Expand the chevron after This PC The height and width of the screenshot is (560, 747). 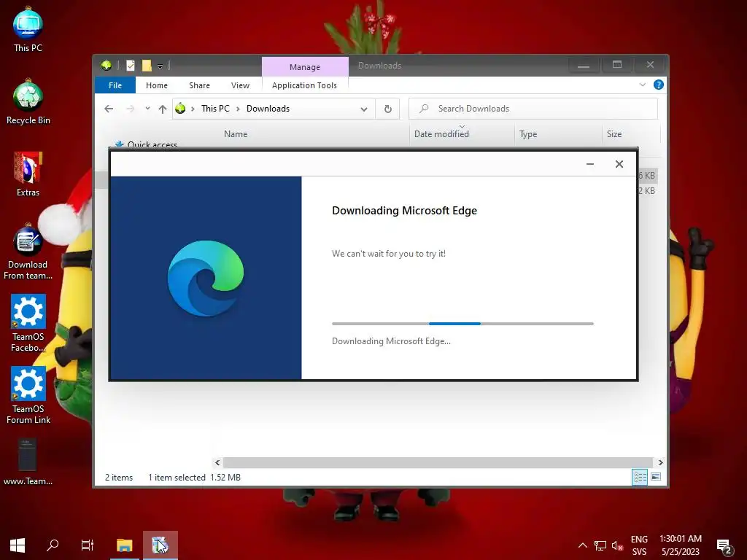pos(238,109)
